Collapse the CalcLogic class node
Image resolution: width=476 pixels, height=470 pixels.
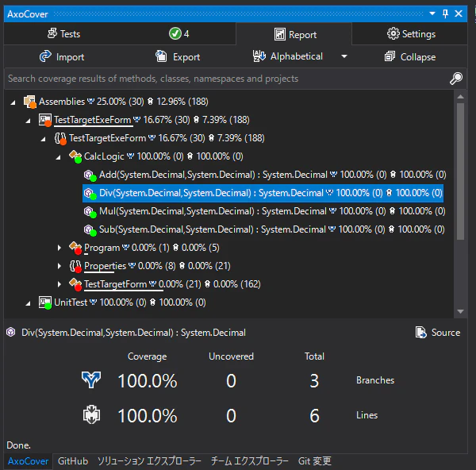pyautogui.click(x=59, y=157)
